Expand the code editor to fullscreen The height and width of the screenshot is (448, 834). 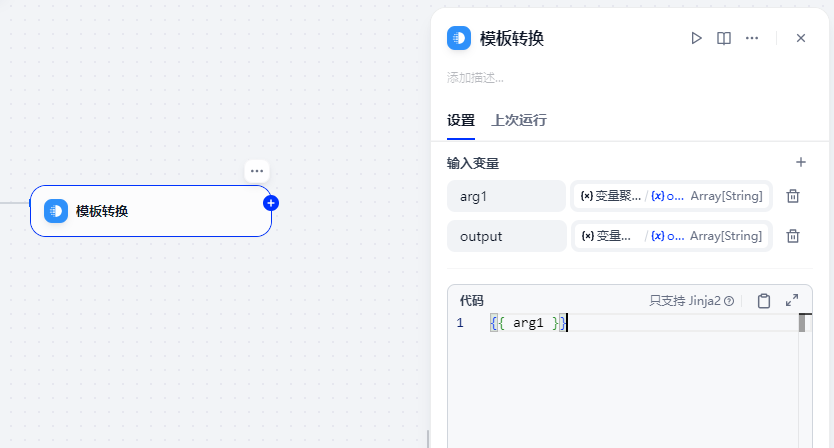point(792,301)
